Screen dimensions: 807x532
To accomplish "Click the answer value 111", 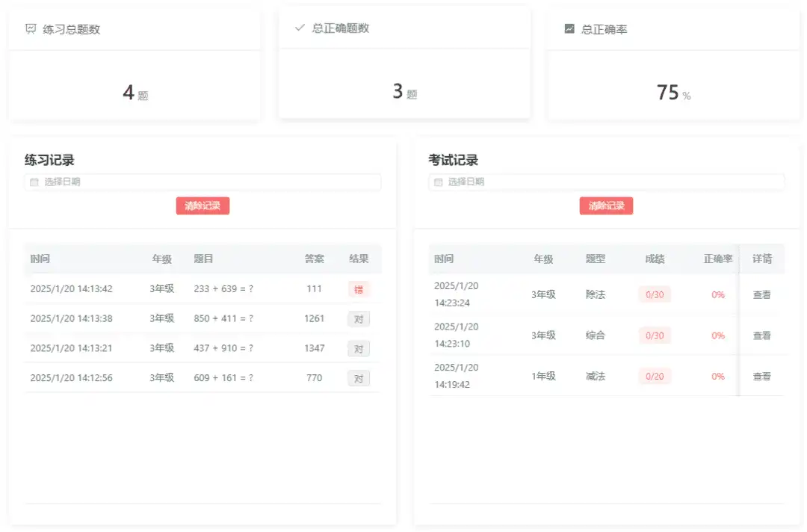I will [x=315, y=288].
